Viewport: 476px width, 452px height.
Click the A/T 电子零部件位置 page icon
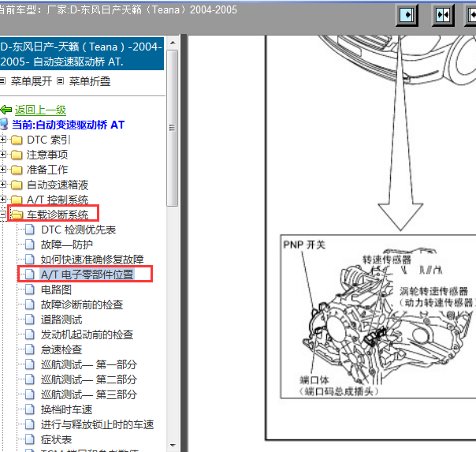tap(30, 275)
